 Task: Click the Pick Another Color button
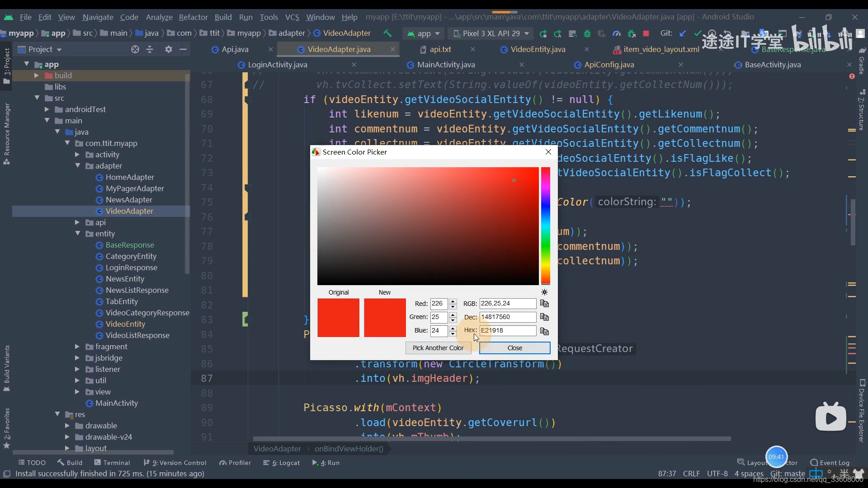(x=438, y=347)
